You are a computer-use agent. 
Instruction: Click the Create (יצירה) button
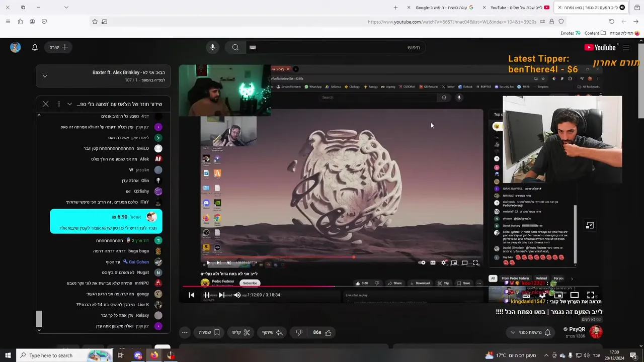59,47
